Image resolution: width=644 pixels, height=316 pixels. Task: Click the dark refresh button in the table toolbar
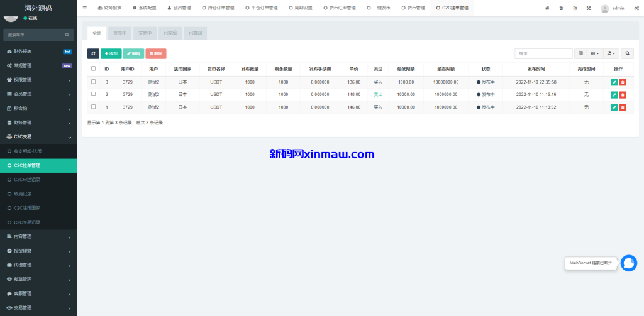93,54
